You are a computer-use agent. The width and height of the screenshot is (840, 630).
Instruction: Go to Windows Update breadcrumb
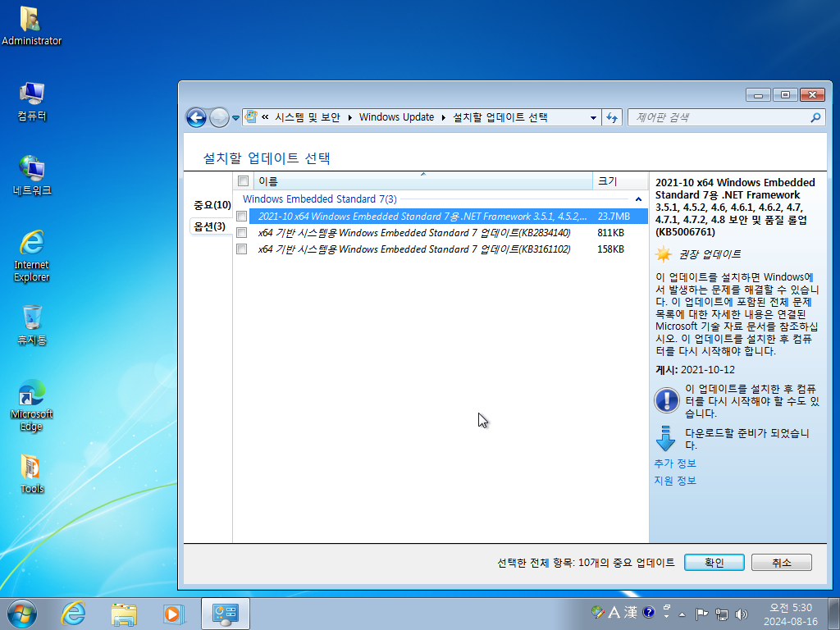[x=396, y=116]
